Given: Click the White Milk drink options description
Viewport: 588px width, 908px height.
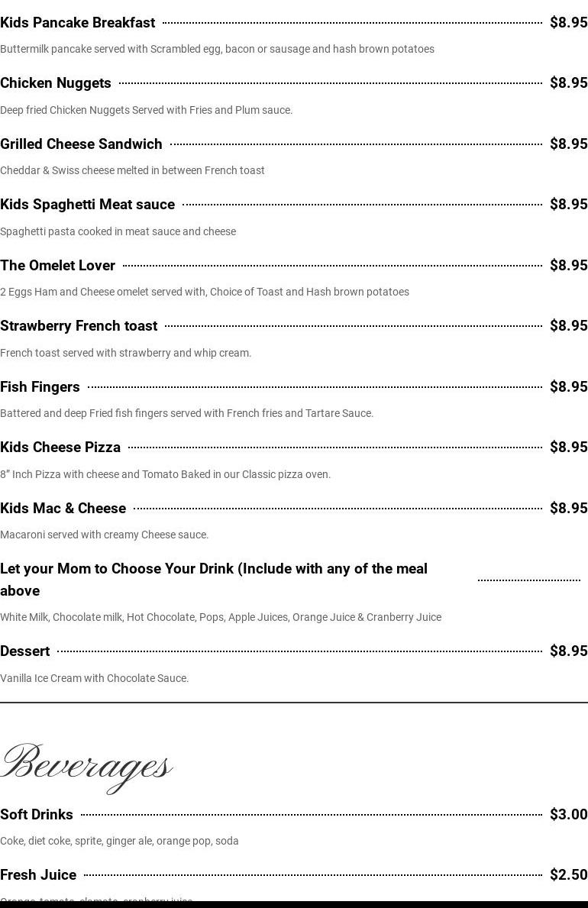Looking at the screenshot, I should pos(221,617).
